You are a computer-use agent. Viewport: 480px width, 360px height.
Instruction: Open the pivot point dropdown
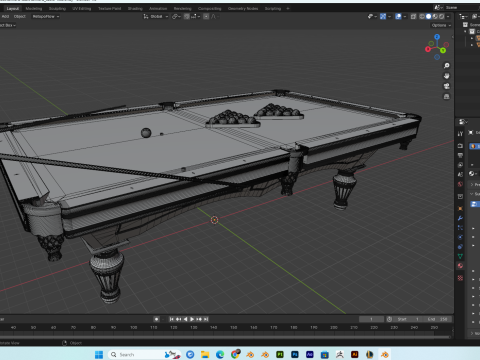coord(176,16)
